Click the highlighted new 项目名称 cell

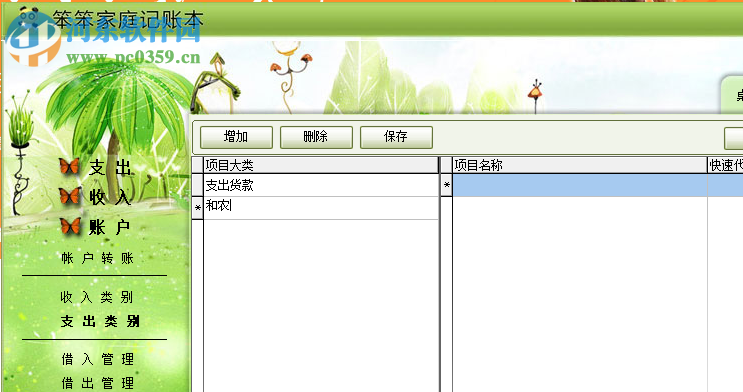click(x=580, y=185)
